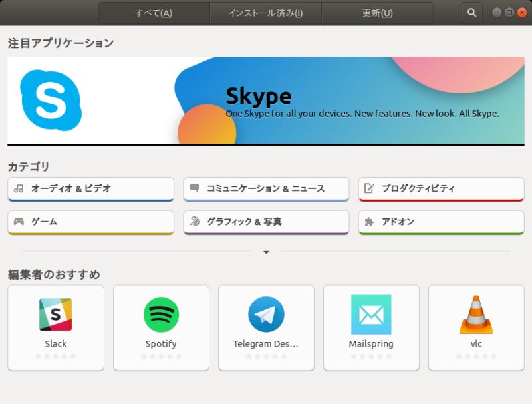Click the Telegram Desktop app icon
Image resolution: width=532 pixels, height=404 pixels.
[267, 314]
